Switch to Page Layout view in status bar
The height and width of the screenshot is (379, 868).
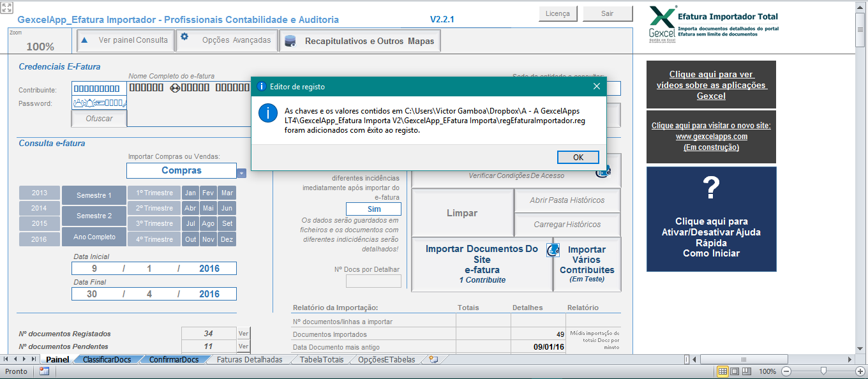[x=735, y=371]
